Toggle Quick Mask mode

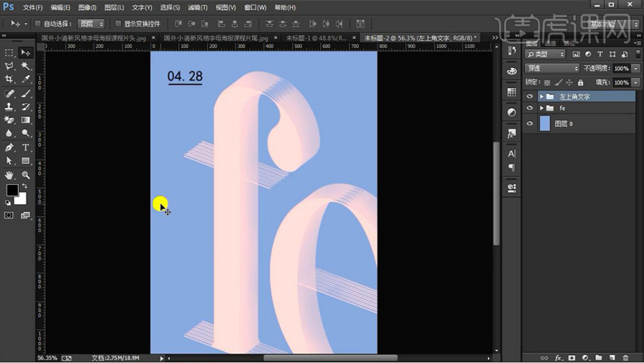(9, 215)
